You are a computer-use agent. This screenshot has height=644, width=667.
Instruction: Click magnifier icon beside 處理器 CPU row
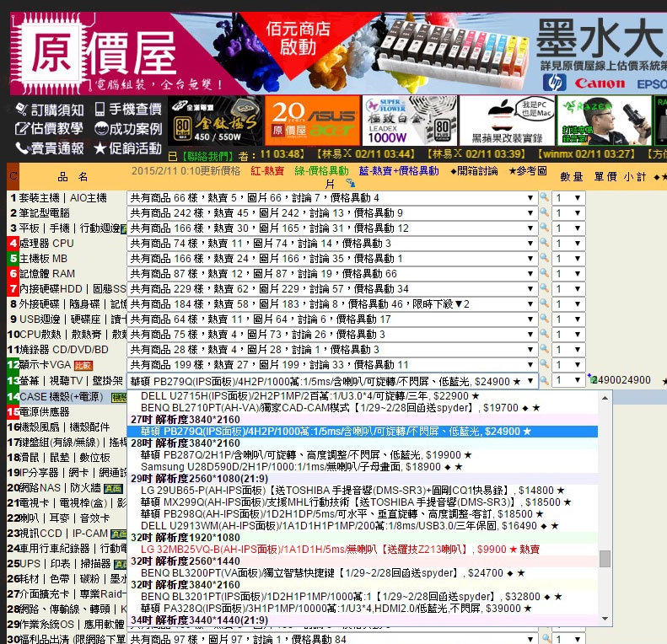click(x=544, y=243)
